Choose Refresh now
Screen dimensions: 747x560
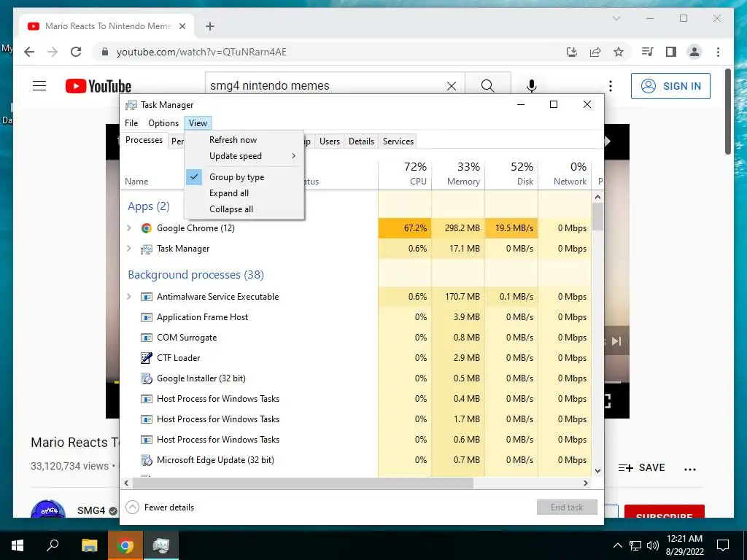(244, 140)
